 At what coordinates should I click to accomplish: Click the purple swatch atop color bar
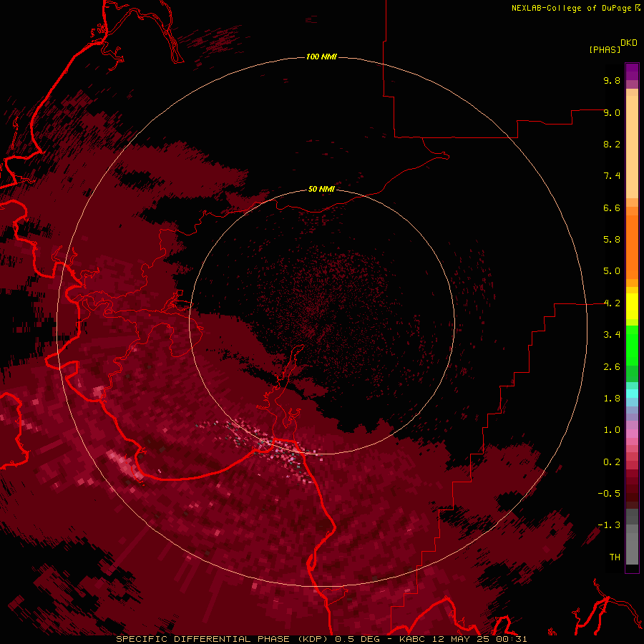click(632, 72)
